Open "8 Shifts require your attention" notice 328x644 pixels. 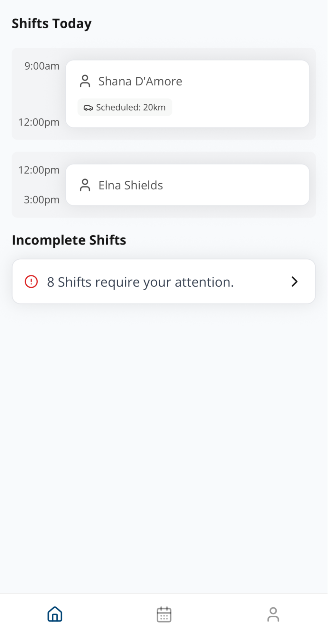(x=140, y=282)
